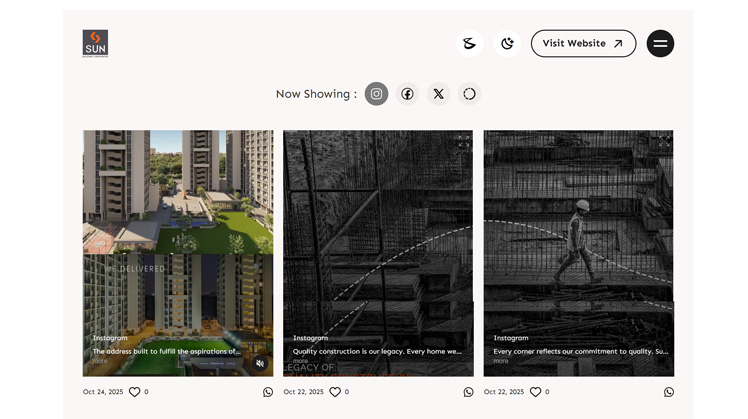Image resolution: width=748 pixels, height=419 pixels.
Task: Open the 'Every corner reflects' worker post
Action: (579, 253)
